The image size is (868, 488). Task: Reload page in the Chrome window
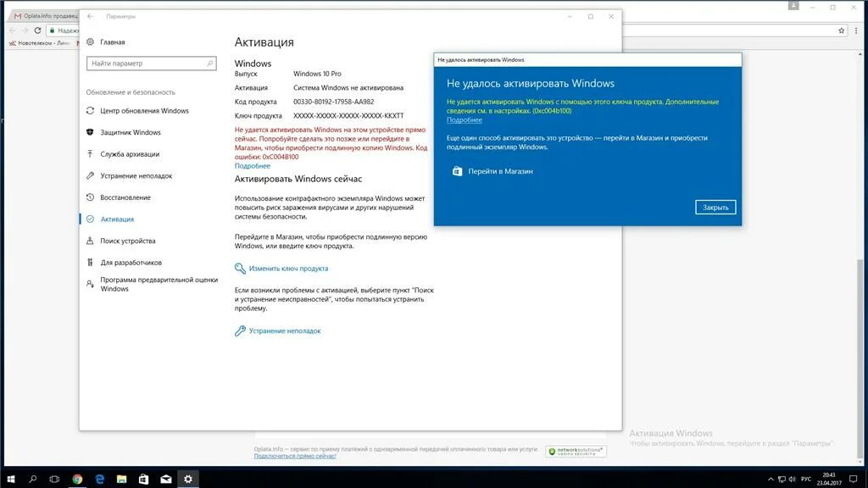coord(37,30)
